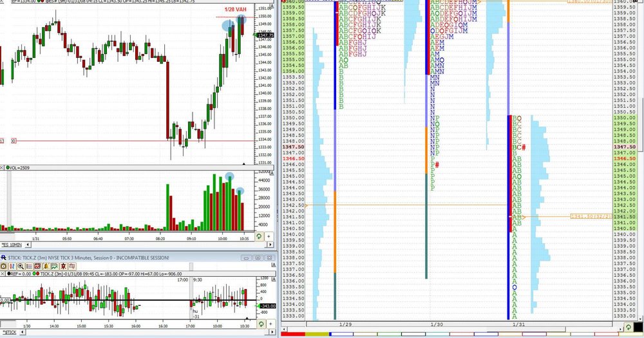Refresh the ES 10MIN chart with green arrow

point(259,236)
